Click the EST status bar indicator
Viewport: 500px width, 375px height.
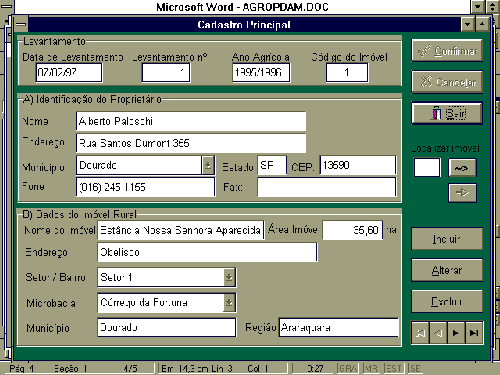point(394,368)
